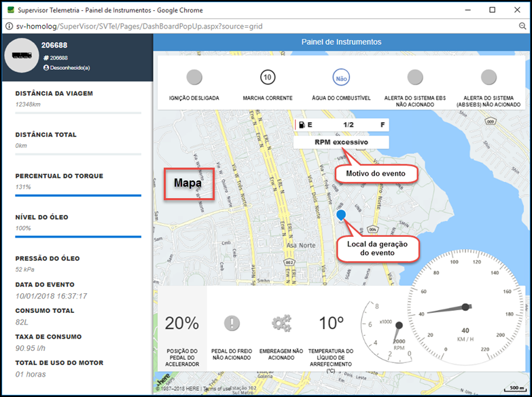Click the torque percentage progress bar
This screenshot has height=397, width=532.
tap(78, 195)
